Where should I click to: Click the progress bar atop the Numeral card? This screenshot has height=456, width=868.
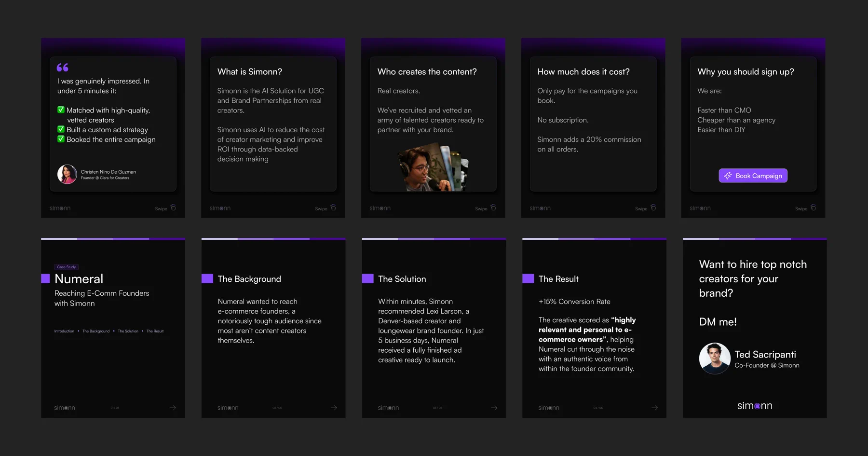(x=113, y=239)
